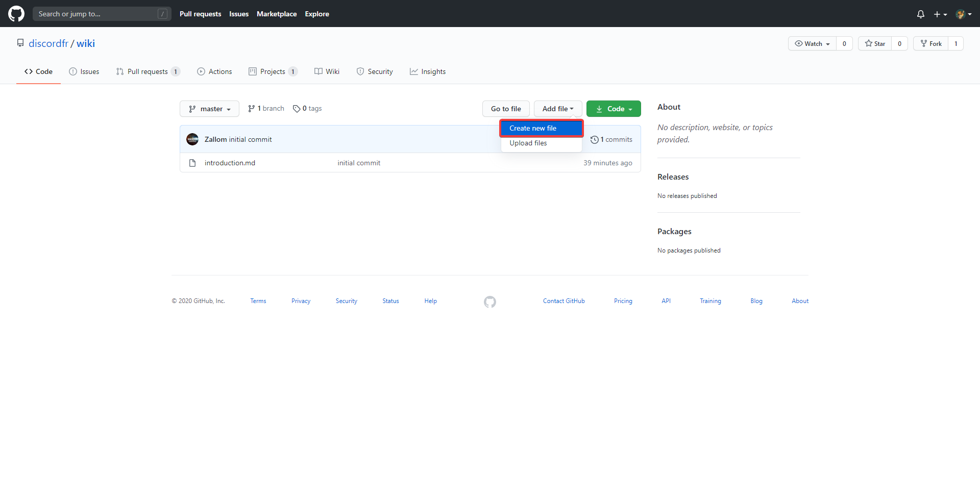Switch to the Insights tab
Viewport: 980px width, 478px height.
(428, 71)
